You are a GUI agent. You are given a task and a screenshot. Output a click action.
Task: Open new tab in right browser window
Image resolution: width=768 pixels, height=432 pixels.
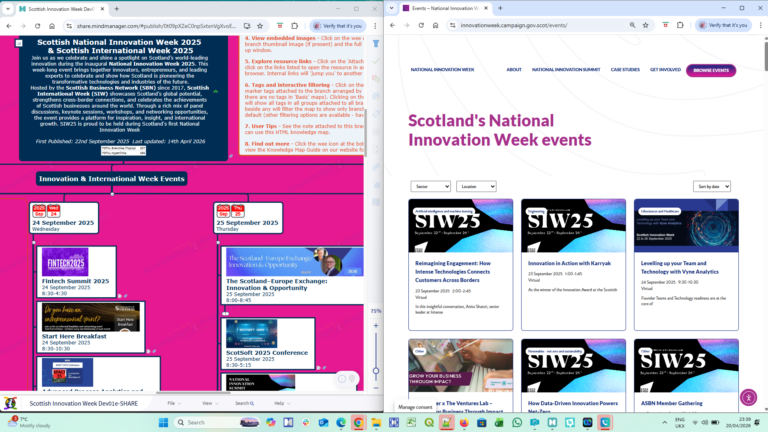(x=500, y=8)
